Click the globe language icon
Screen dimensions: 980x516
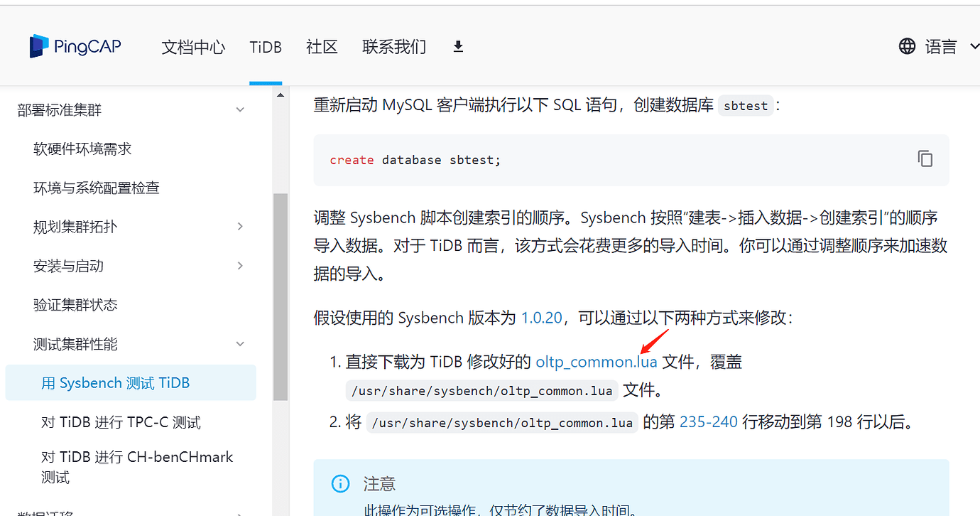tap(907, 47)
